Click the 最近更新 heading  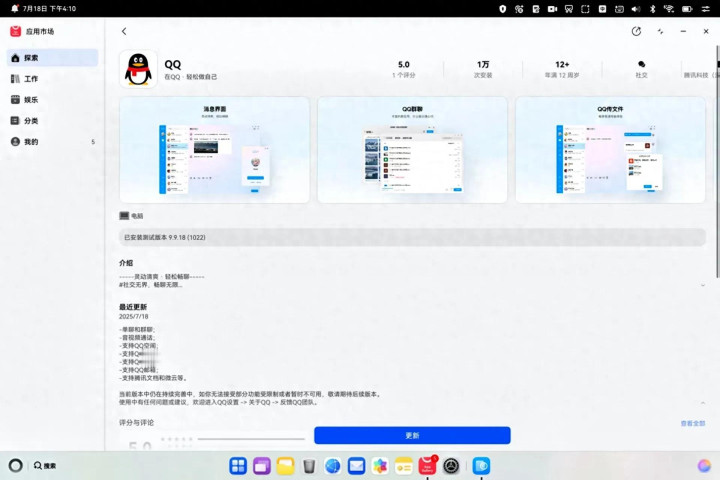pos(133,307)
